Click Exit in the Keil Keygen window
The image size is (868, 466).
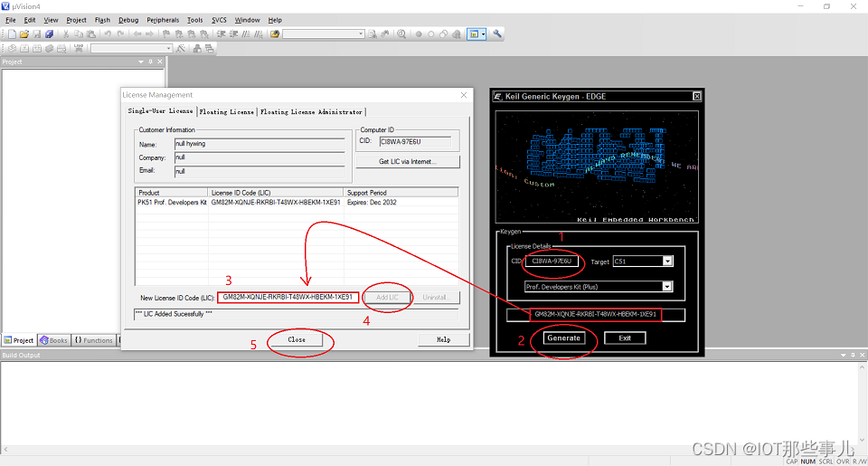(x=625, y=338)
